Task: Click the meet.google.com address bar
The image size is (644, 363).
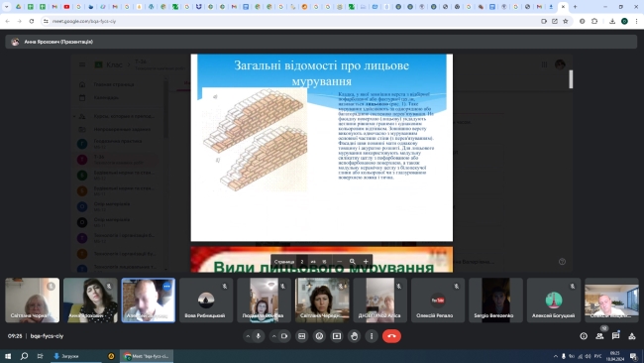Action: pyautogui.click(x=287, y=21)
